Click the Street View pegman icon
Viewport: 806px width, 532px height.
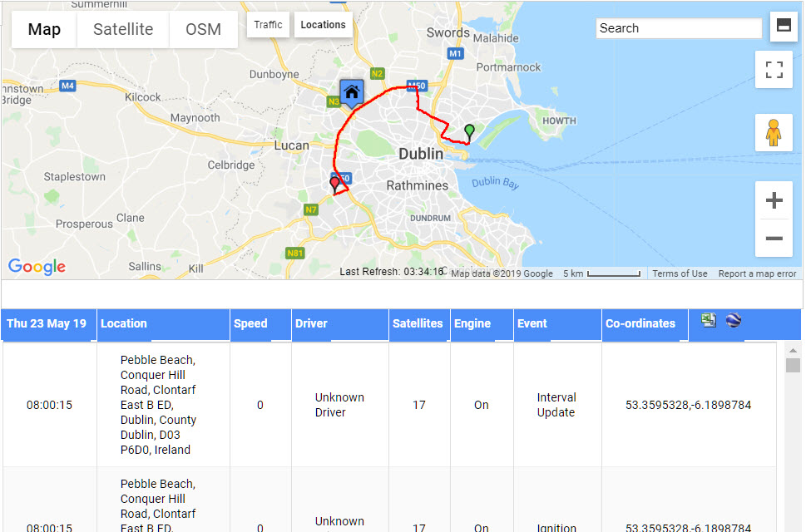click(x=773, y=132)
